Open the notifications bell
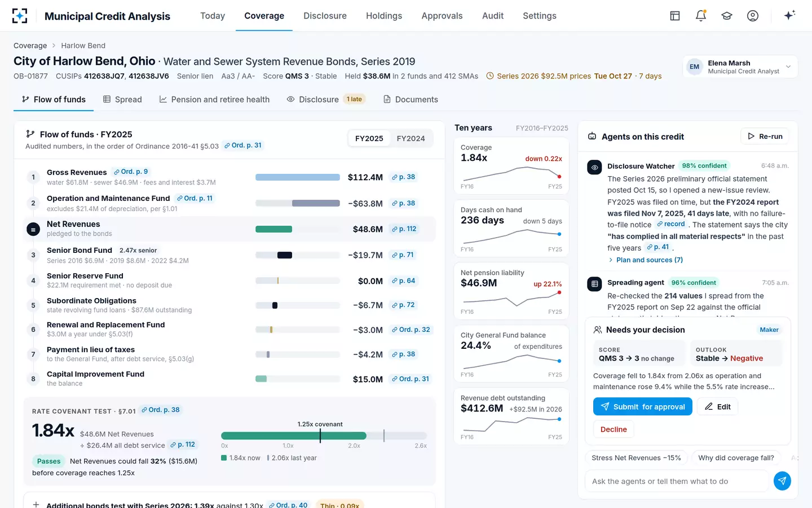The width and height of the screenshot is (812, 508). (701, 16)
